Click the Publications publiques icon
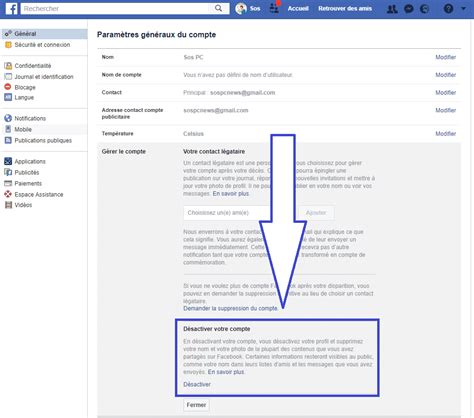474x418 pixels. [x=8, y=140]
